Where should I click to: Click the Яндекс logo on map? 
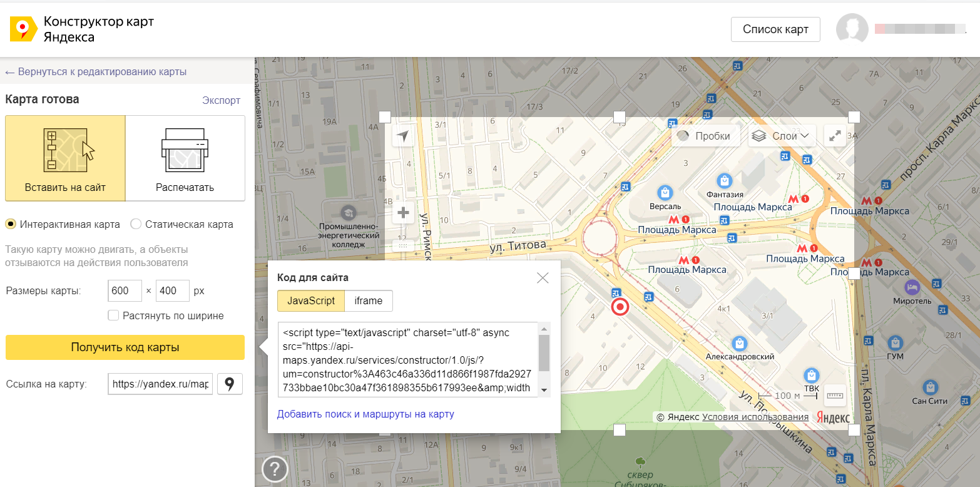tap(833, 418)
